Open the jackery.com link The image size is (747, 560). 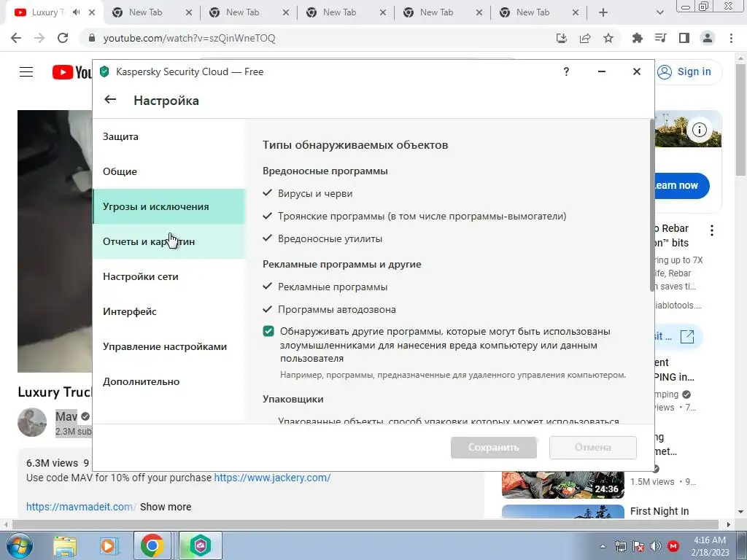click(272, 478)
